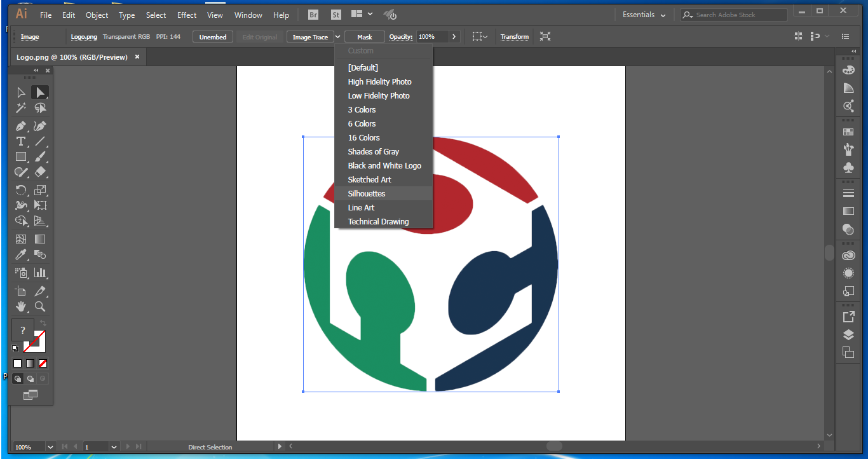Reset default fill and stroke
868x459 pixels.
[15, 348]
